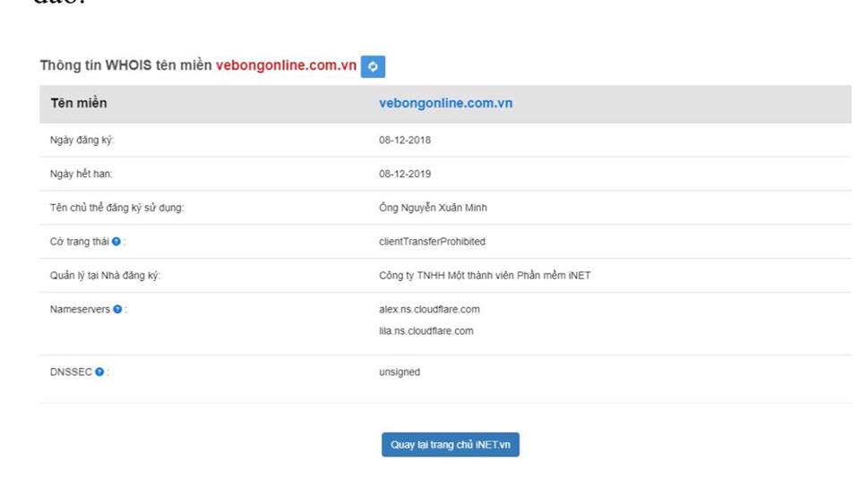This screenshot has height=504, width=860.
Task: Select the registrant name Ông Nguyễn Xuân Minh
Action: click(433, 208)
